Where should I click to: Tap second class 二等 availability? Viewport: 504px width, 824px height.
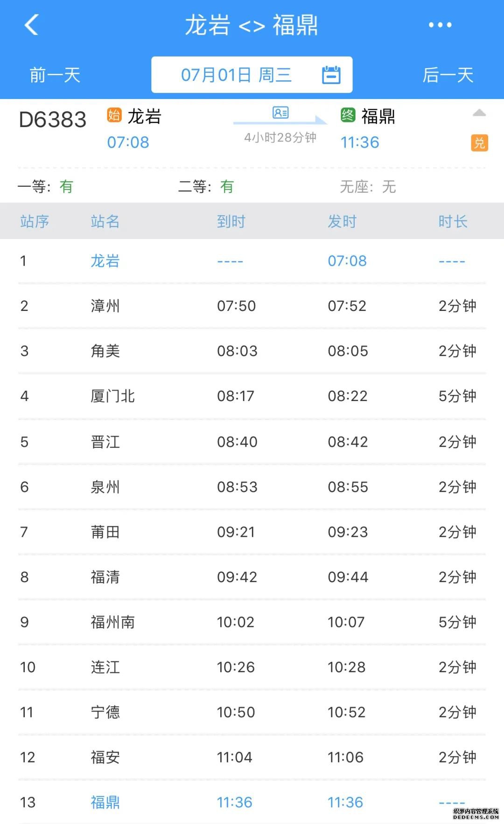pyautogui.click(x=206, y=187)
